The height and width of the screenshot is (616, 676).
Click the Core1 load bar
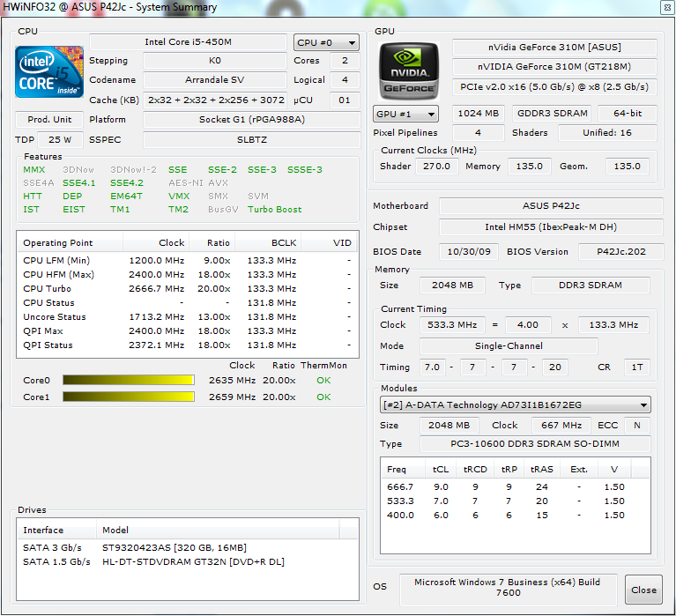pyautogui.click(x=129, y=397)
